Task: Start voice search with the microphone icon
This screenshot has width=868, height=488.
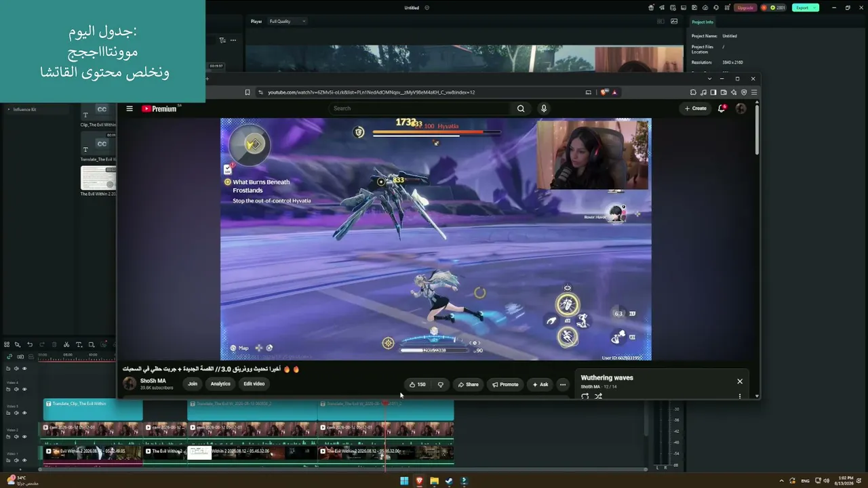Action: (x=543, y=108)
